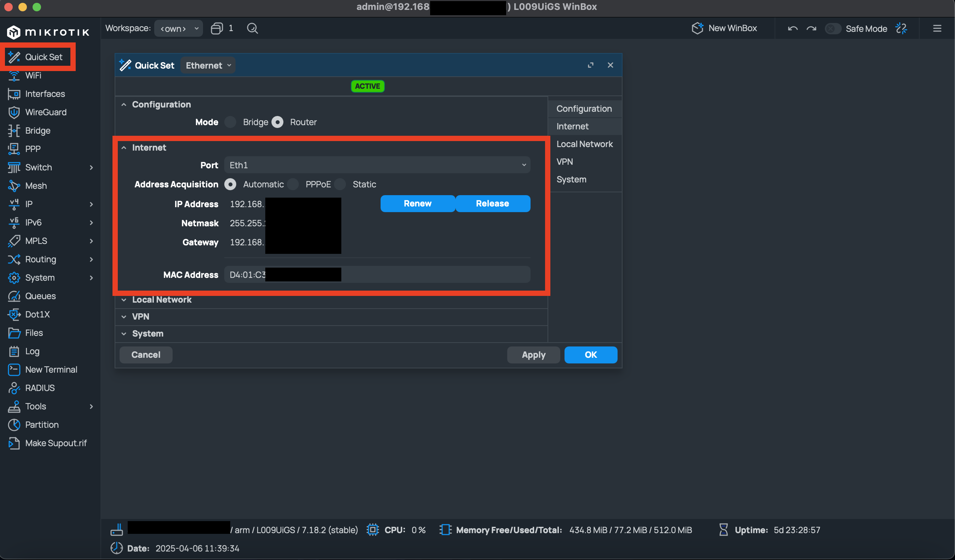
Task: Open the hamburger menu icon
Action: 937,28
